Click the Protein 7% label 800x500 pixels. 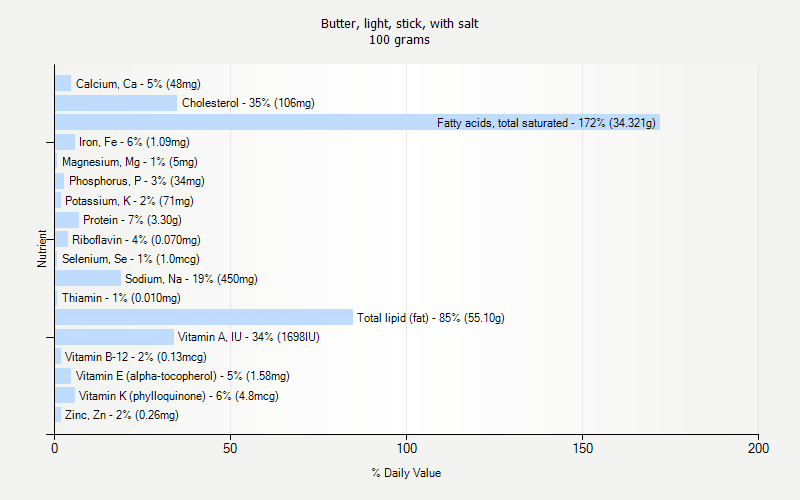point(132,220)
